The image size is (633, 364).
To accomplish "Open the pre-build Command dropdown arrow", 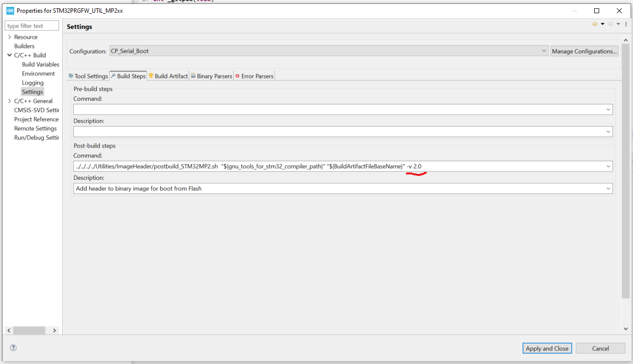I will click(x=608, y=110).
